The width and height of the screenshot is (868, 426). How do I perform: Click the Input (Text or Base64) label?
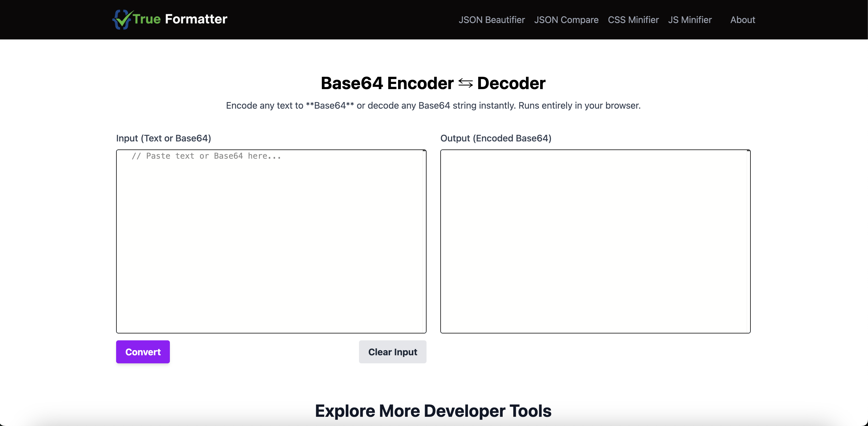[x=164, y=138]
